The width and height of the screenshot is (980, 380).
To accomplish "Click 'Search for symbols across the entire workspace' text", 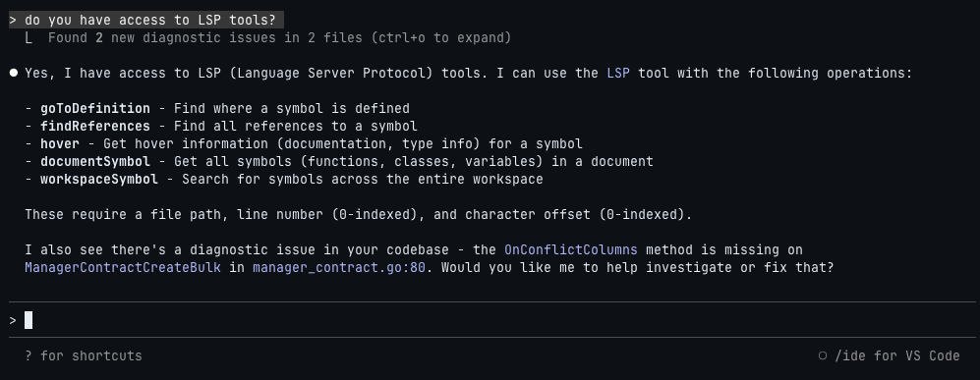I will 363,179.
